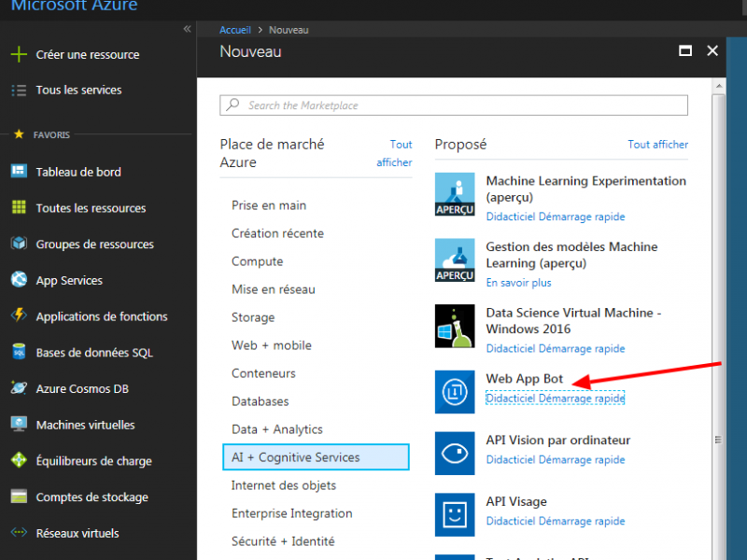Click API Vision par ordinateur title
This screenshot has height=560, width=747.
point(557,440)
